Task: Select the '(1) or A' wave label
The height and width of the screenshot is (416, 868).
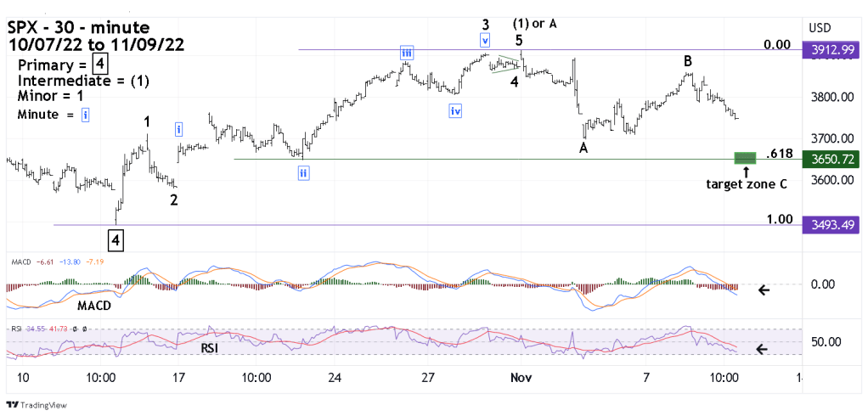Action: (536, 23)
